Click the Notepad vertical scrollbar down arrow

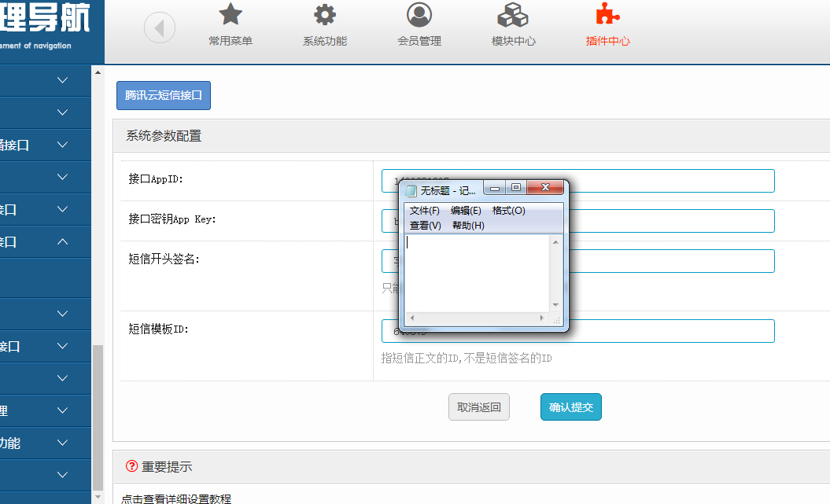555,305
